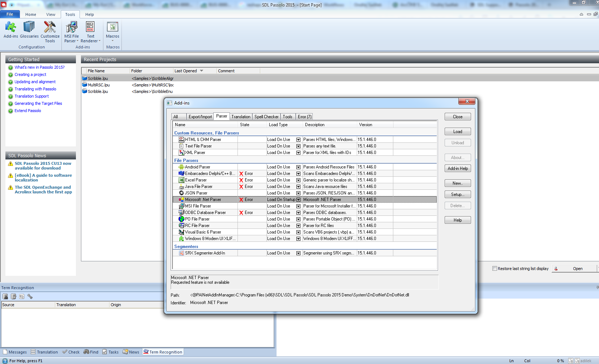Switch to the View ribbon tab
The image size is (599, 364).
(x=51, y=14)
